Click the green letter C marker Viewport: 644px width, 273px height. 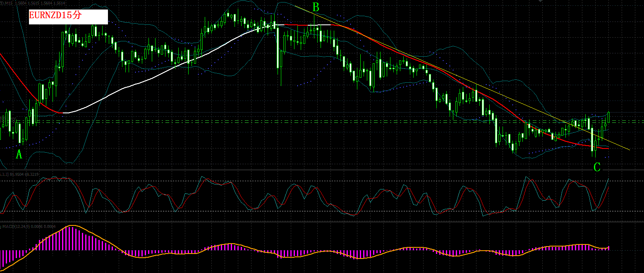[597, 167]
